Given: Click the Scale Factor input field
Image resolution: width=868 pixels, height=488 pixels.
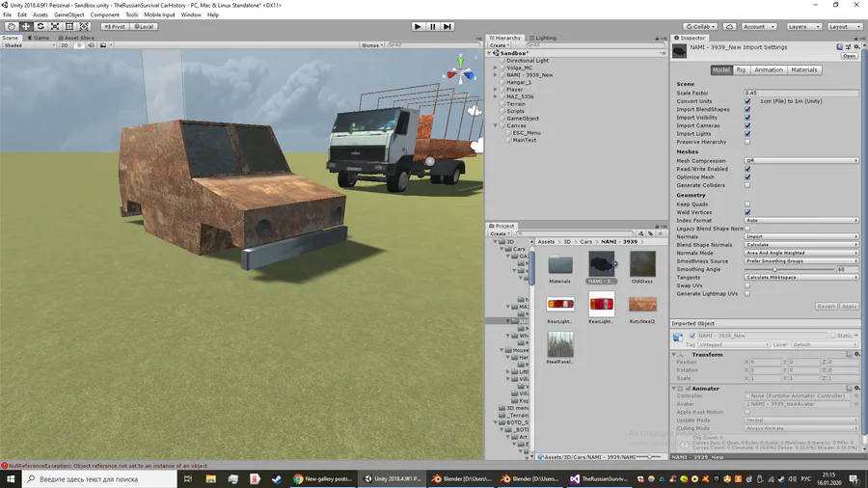Looking at the screenshot, I should pos(801,93).
